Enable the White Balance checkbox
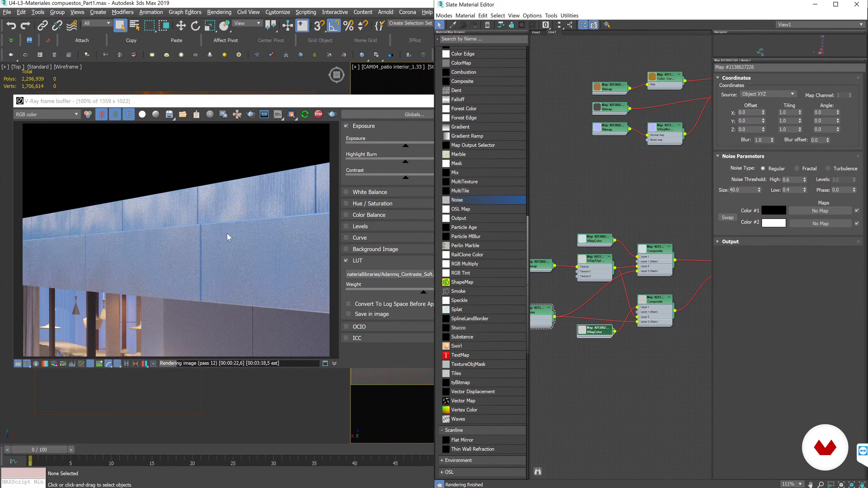The height and width of the screenshot is (488, 868). tap(346, 192)
